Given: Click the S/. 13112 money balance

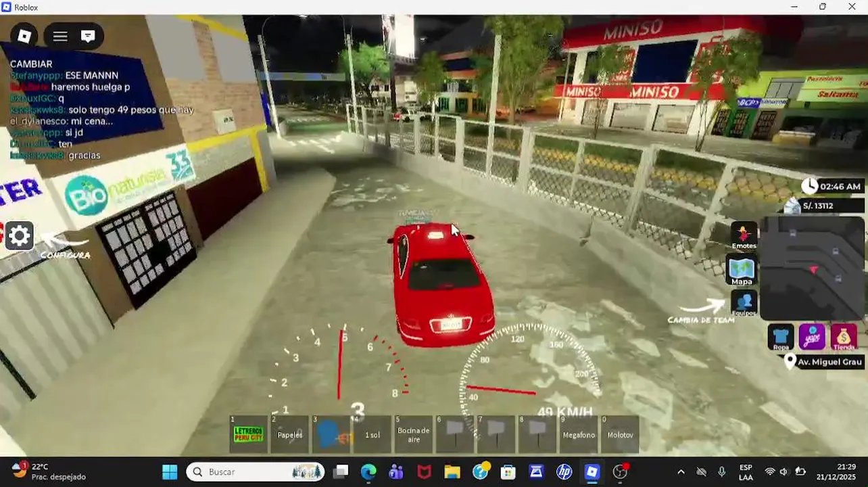Looking at the screenshot, I should coord(817,206).
